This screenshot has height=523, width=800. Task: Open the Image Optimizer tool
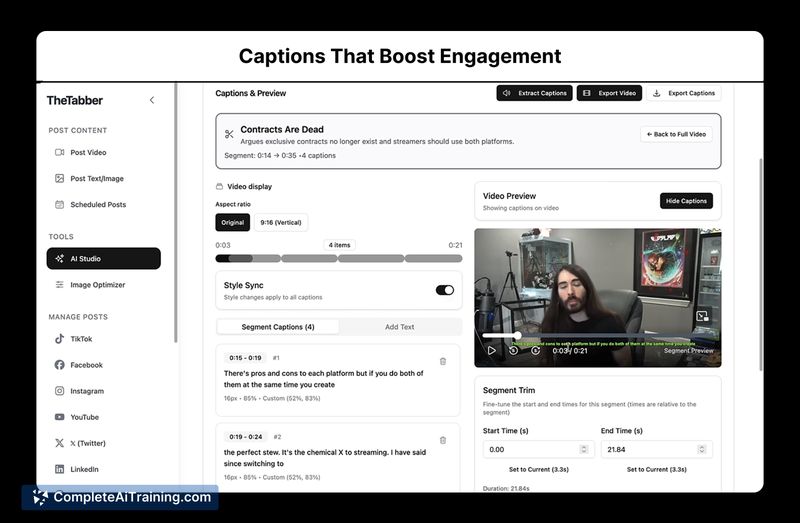97,285
